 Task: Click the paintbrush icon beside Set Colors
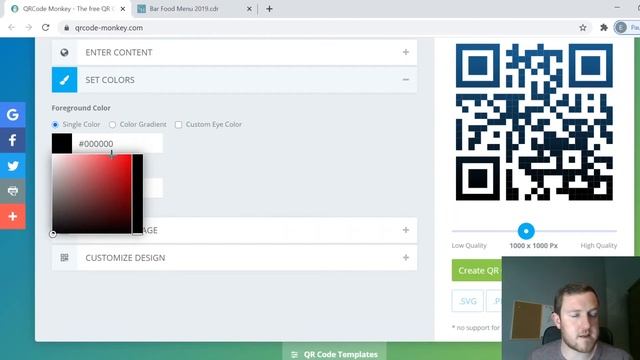(64, 80)
